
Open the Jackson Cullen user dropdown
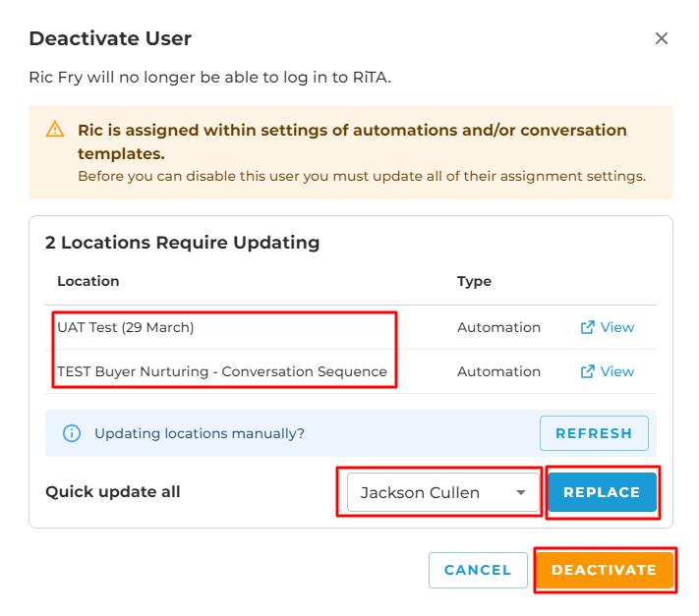point(443,492)
